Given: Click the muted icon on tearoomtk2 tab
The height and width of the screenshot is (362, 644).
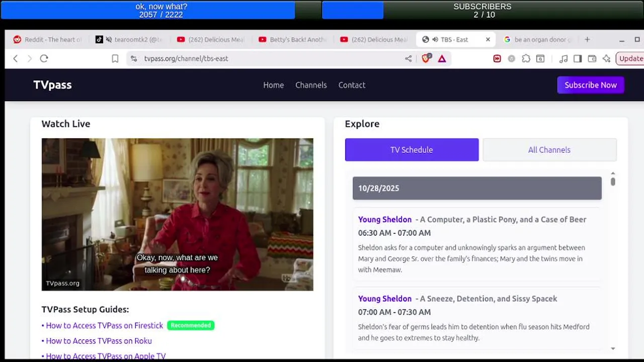Looking at the screenshot, I should point(108,40).
